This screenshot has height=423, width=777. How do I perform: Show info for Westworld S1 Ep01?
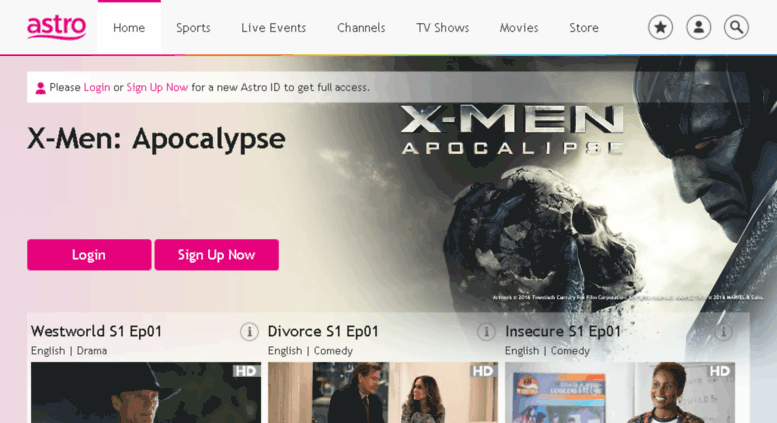pyautogui.click(x=249, y=331)
